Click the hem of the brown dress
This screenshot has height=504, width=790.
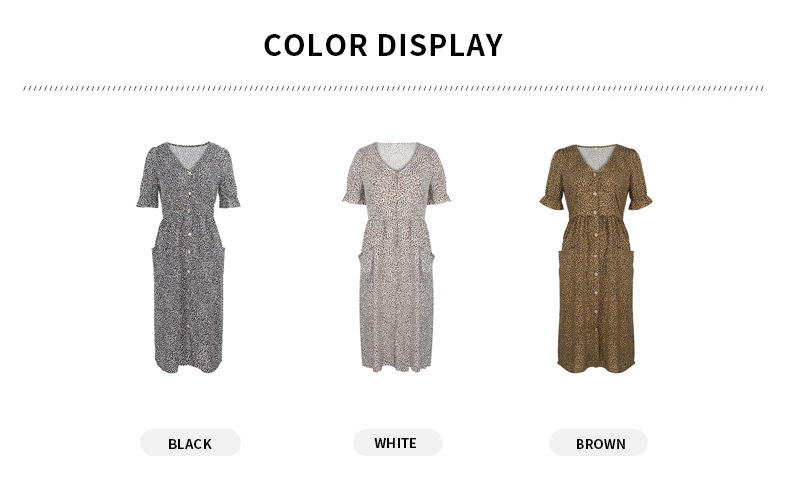click(596, 366)
